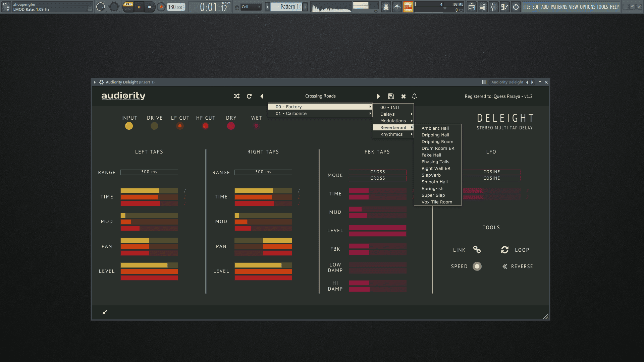Click the browser/file tree icon at top left
The height and width of the screenshot is (362, 644).
coord(6,7)
